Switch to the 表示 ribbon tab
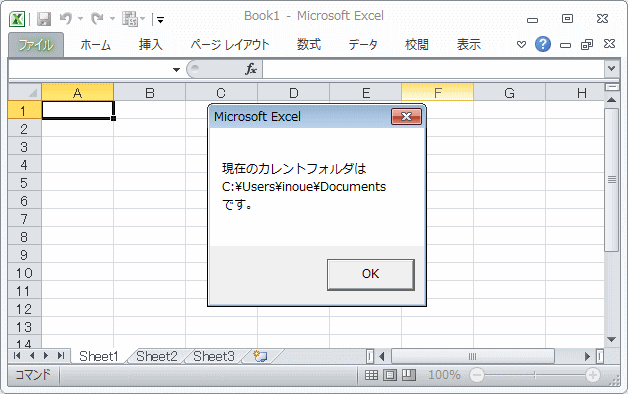 click(x=469, y=45)
